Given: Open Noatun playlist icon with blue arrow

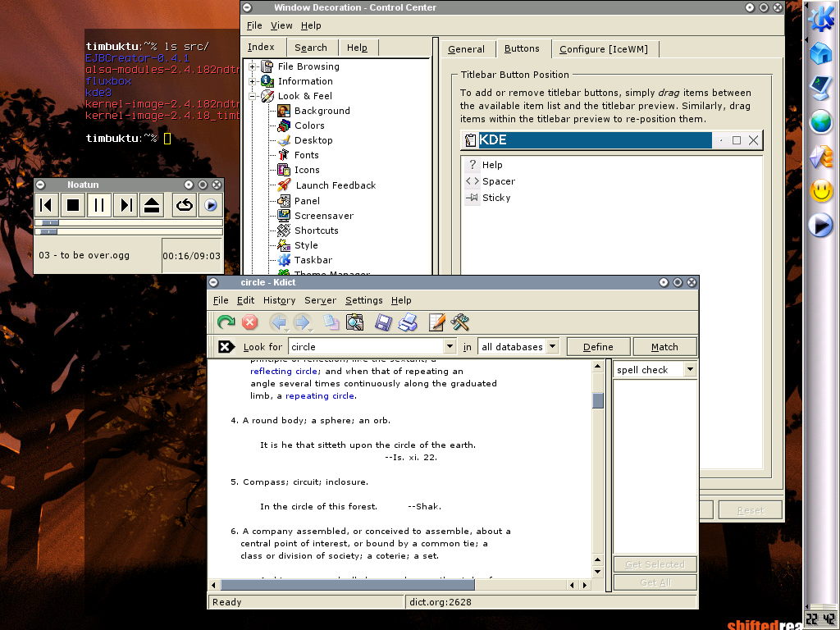Looking at the screenshot, I should coord(211,205).
